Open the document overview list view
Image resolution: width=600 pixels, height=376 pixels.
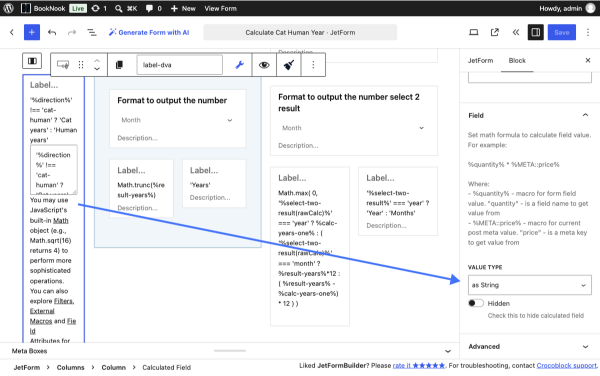pyautogui.click(x=92, y=32)
